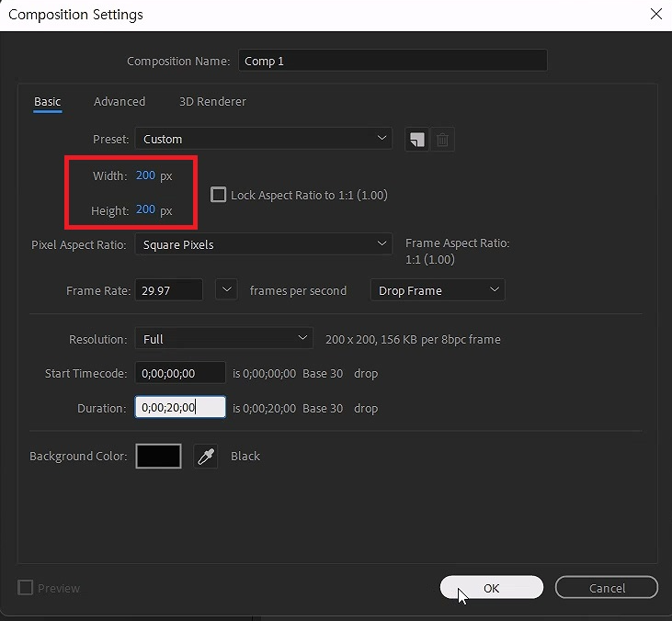672x621 pixels.
Task: Click the "frames per second" label
Action: 298,291
